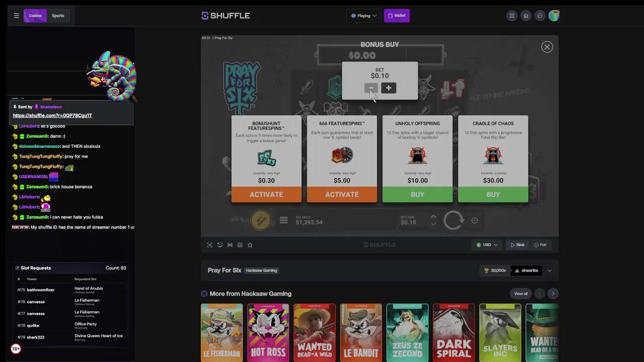Open the Dark Spiral game thumbnail
This screenshot has height=362, width=644.
click(x=454, y=332)
